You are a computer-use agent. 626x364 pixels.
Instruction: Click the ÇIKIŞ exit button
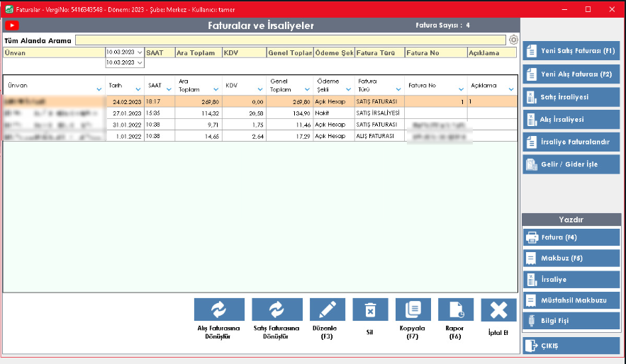571,346
